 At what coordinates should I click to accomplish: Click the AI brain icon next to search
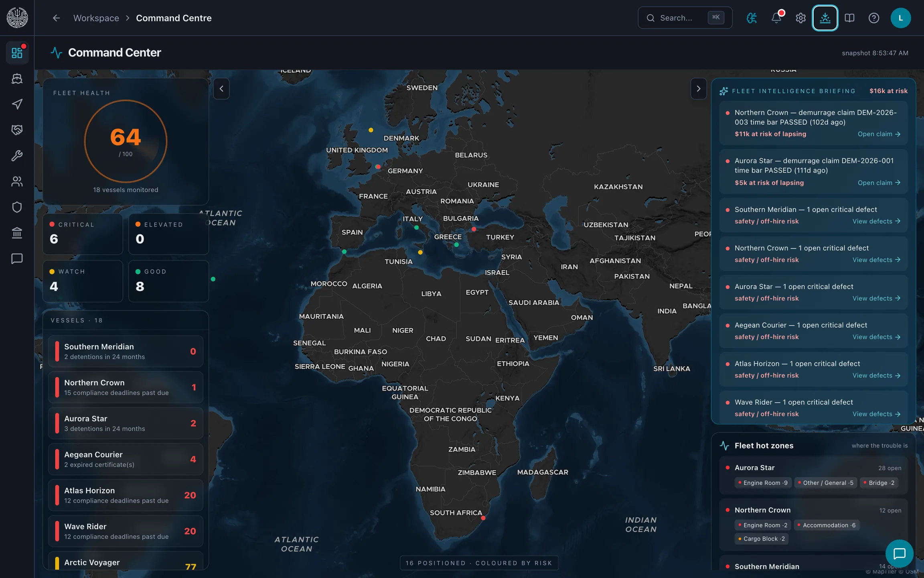coord(752,18)
